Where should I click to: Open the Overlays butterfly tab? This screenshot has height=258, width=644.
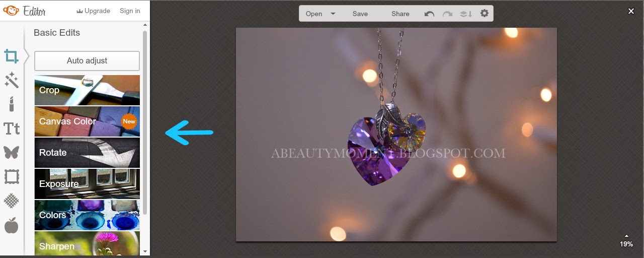coord(12,152)
